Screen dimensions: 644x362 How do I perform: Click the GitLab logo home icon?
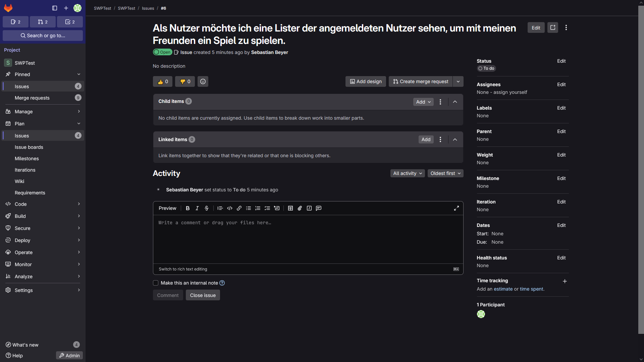tap(8, 8)
